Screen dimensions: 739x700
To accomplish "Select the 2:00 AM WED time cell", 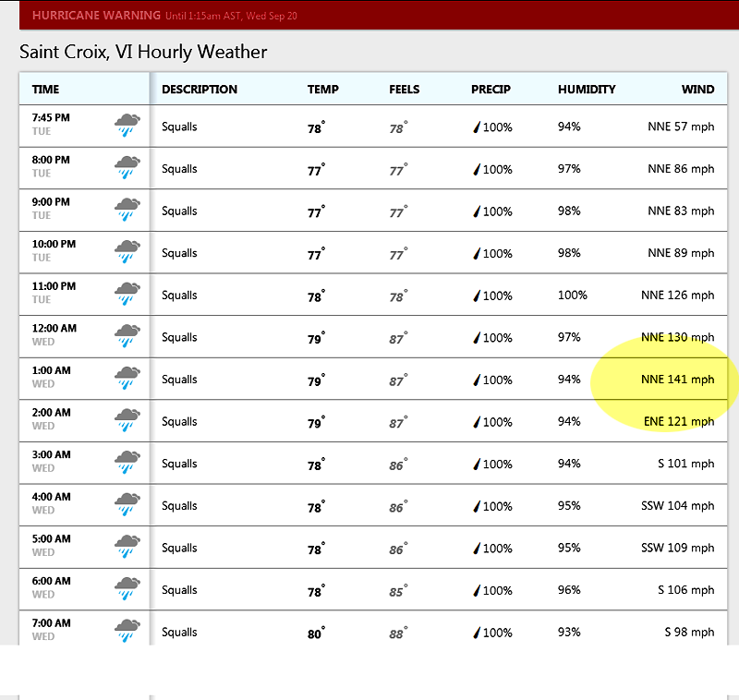I will (x=52, y=418).
